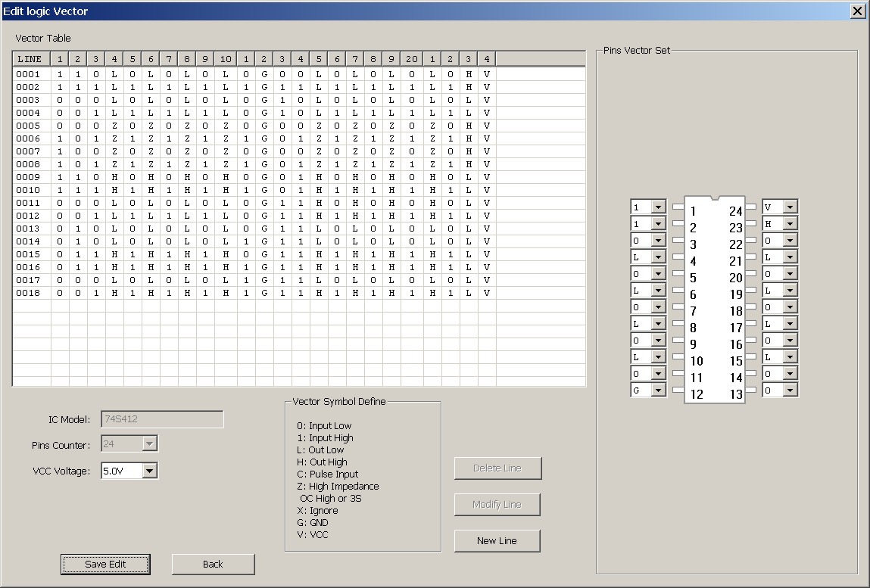Select vector line 0009 row
This screenshot has width=870, height=588.
point(29,177)
